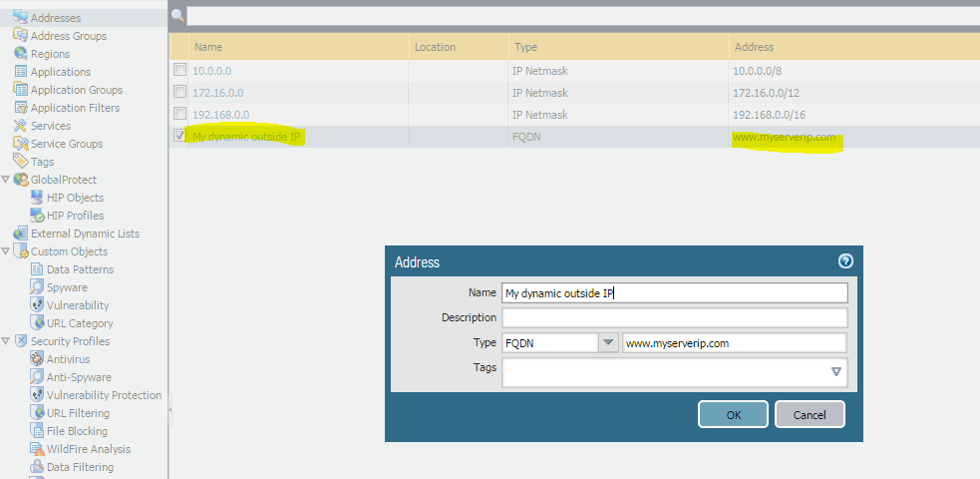Viewport: 980px width, 479px height.
Task: Click the HIP Objects icon
Action: [x=37, y=197]
